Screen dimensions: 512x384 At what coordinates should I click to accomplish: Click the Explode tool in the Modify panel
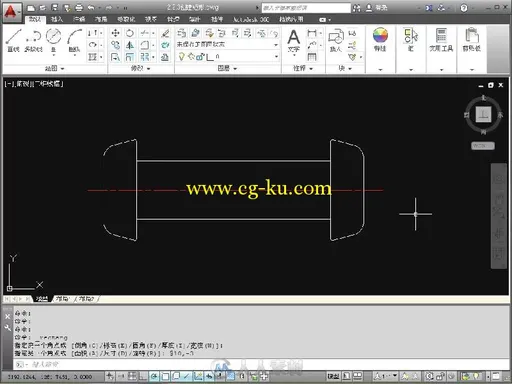coord(165,45)
